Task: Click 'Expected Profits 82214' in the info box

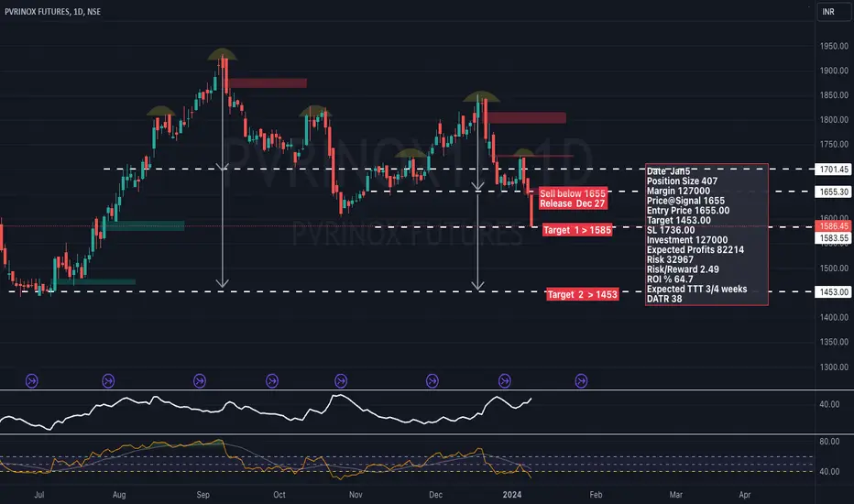Action: tap(695, 249)
